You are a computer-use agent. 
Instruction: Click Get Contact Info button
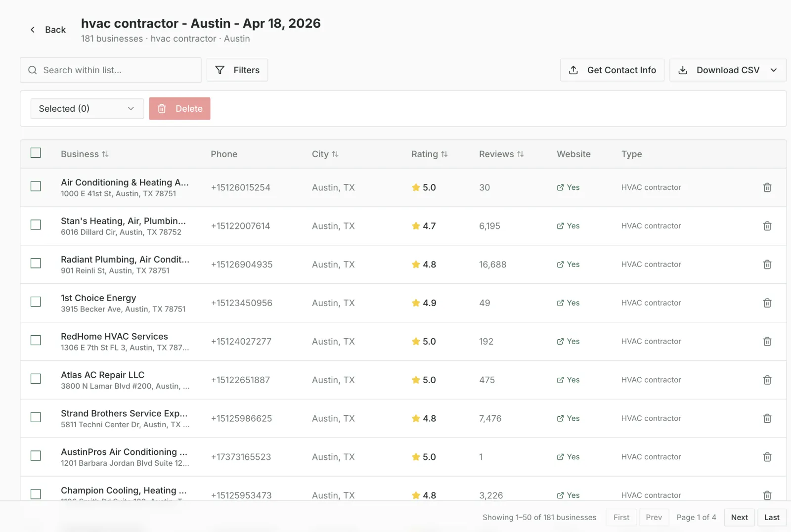point(612,70)
